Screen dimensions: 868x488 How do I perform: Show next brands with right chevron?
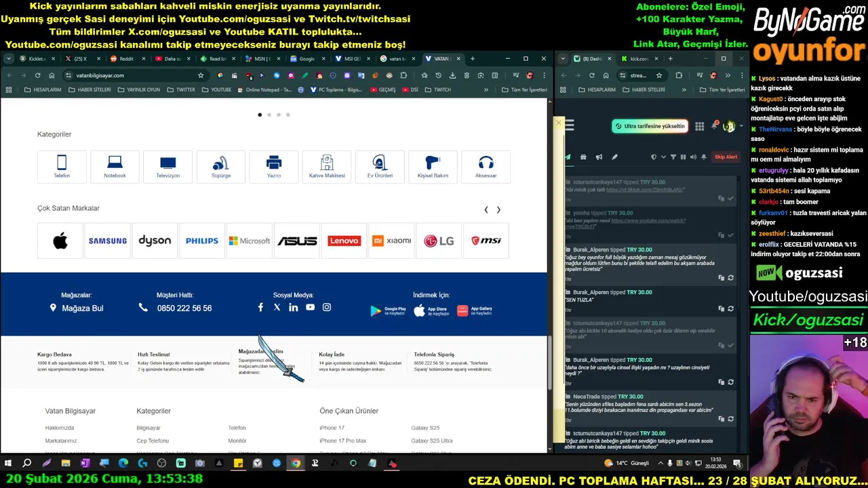498,210
